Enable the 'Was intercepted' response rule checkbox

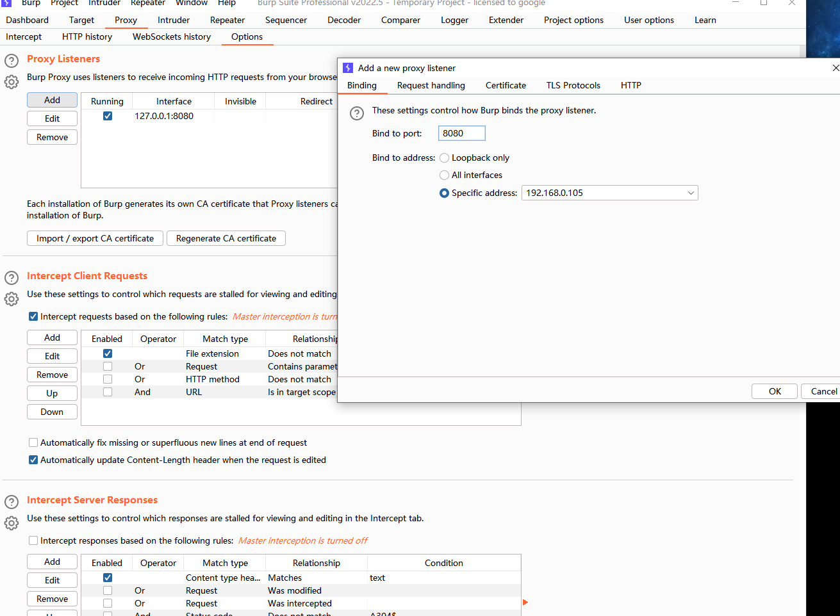[108, 603]
